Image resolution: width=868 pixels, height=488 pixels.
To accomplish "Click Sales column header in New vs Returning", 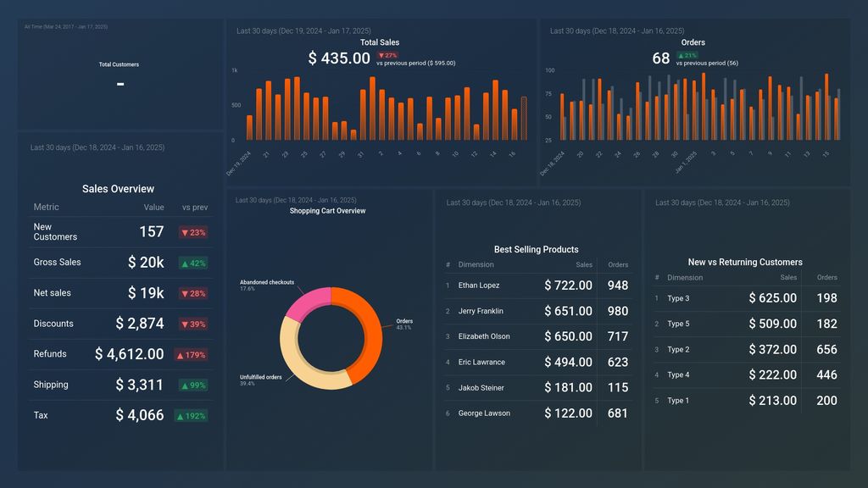I will [788, 278].
